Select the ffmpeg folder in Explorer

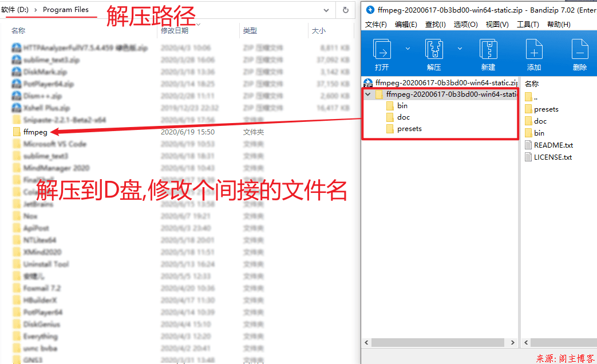[x=30, y=132]
